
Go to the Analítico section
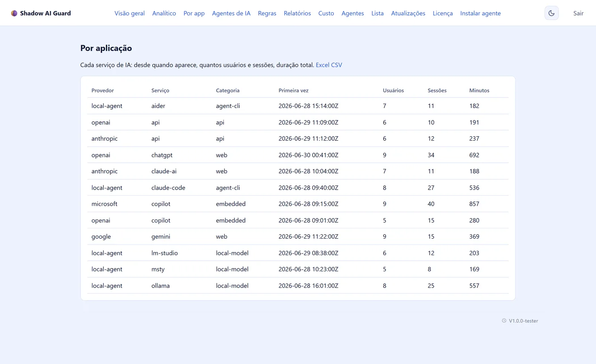[x=164, y=13]
